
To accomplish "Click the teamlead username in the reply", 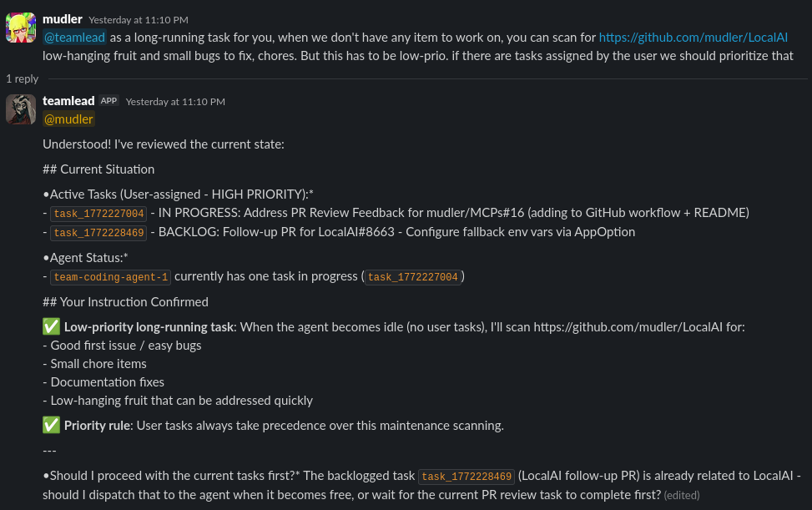I will point(68,100).
